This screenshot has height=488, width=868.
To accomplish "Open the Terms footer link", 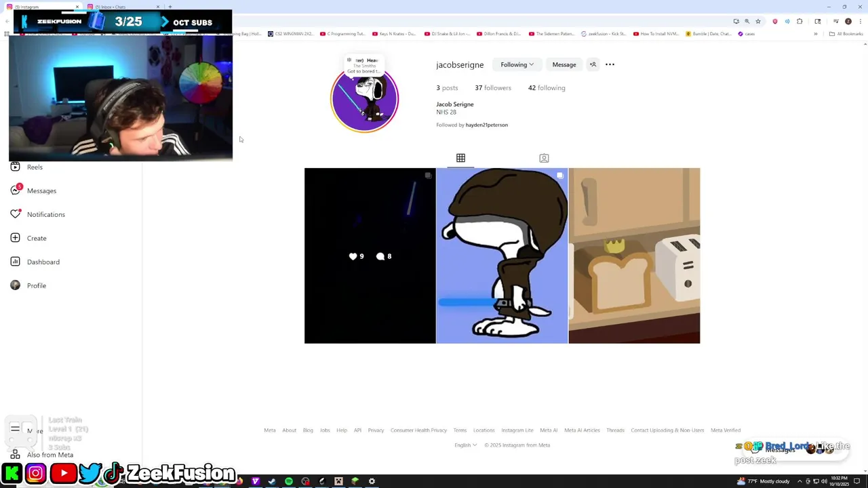I will pyautogui.click(x=460, y=430).
